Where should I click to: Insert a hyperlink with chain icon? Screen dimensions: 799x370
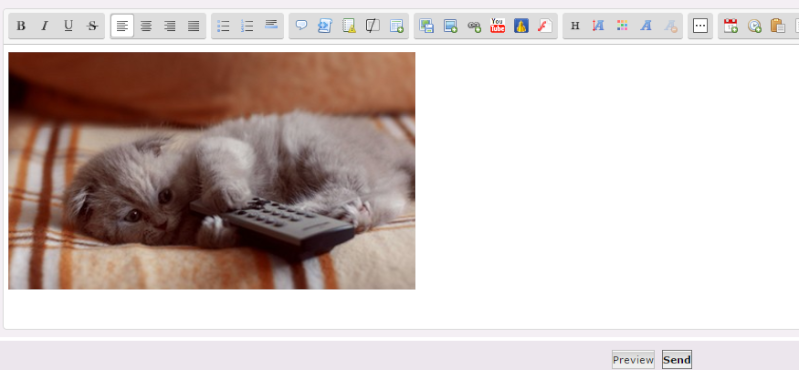474,26
